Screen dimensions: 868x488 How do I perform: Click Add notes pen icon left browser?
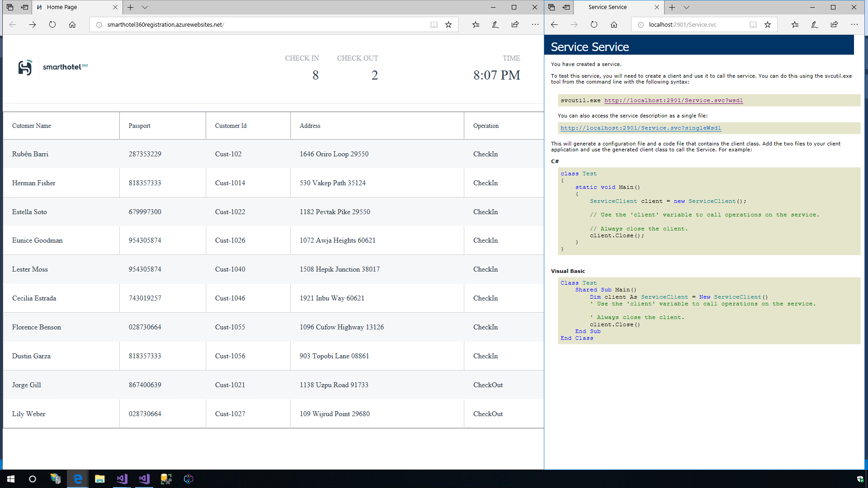click(495, 25)
